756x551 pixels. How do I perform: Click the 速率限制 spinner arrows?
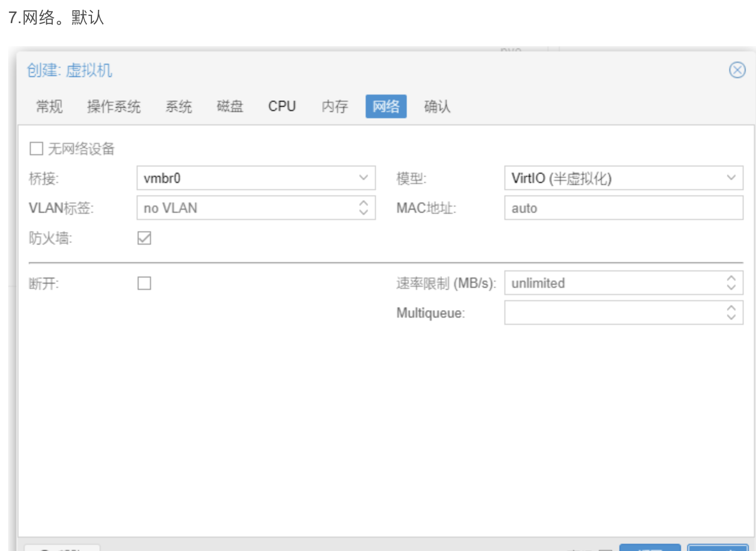(x=731, y=283)
